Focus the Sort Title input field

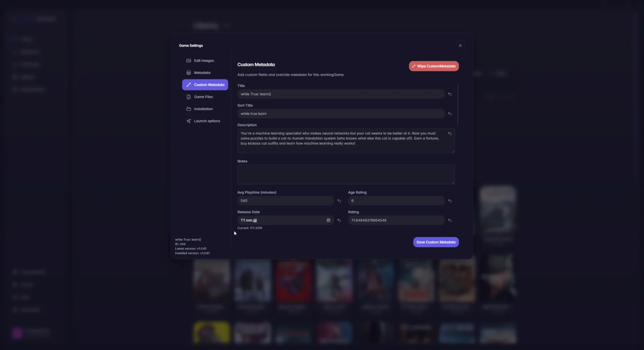point(341,114)
